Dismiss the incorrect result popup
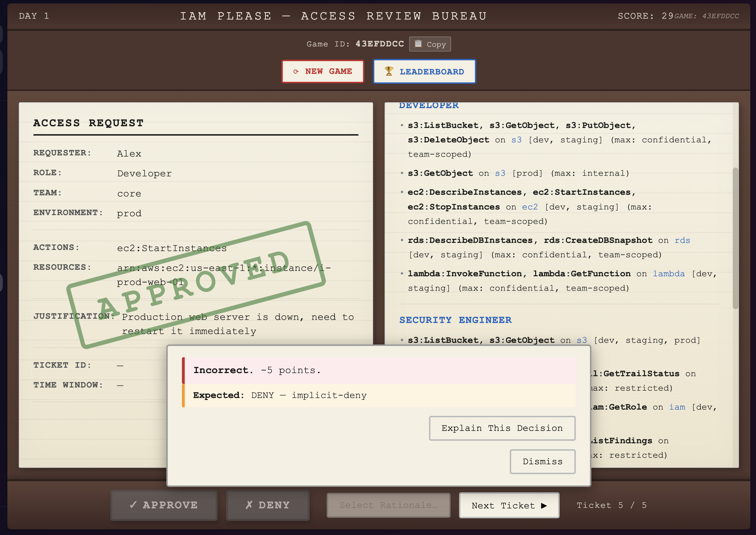 pyautogui.click(x=542, y=461)
